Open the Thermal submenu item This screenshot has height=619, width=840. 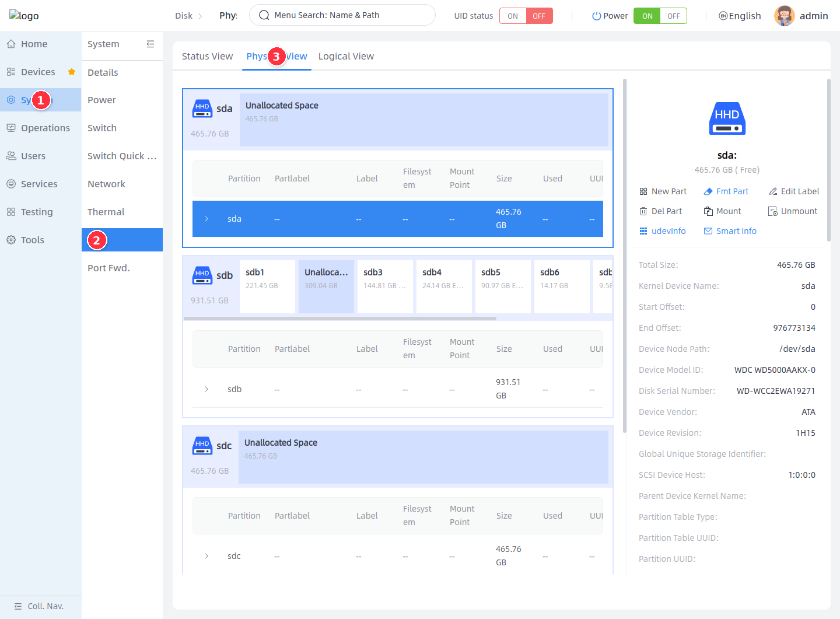click(122, 212)
